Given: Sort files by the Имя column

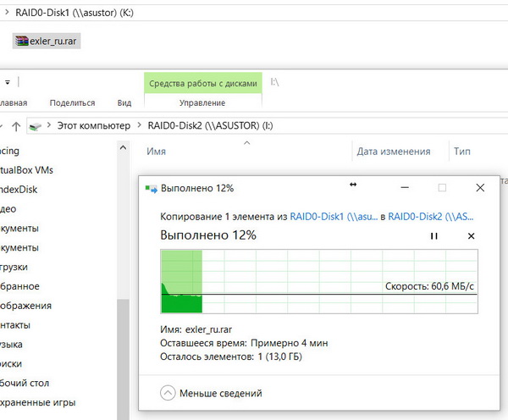Looking at the screenshot, I should point(156,152).
